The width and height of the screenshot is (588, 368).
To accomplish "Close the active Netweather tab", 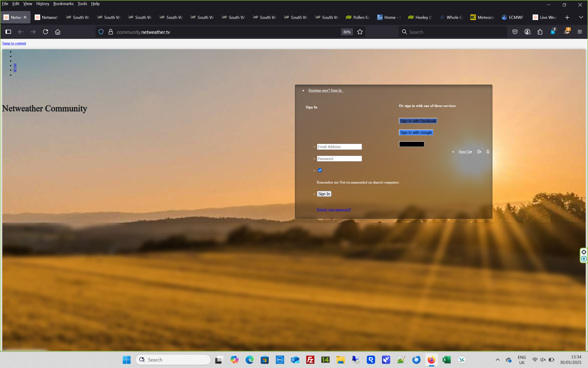I will pos(25,17).
